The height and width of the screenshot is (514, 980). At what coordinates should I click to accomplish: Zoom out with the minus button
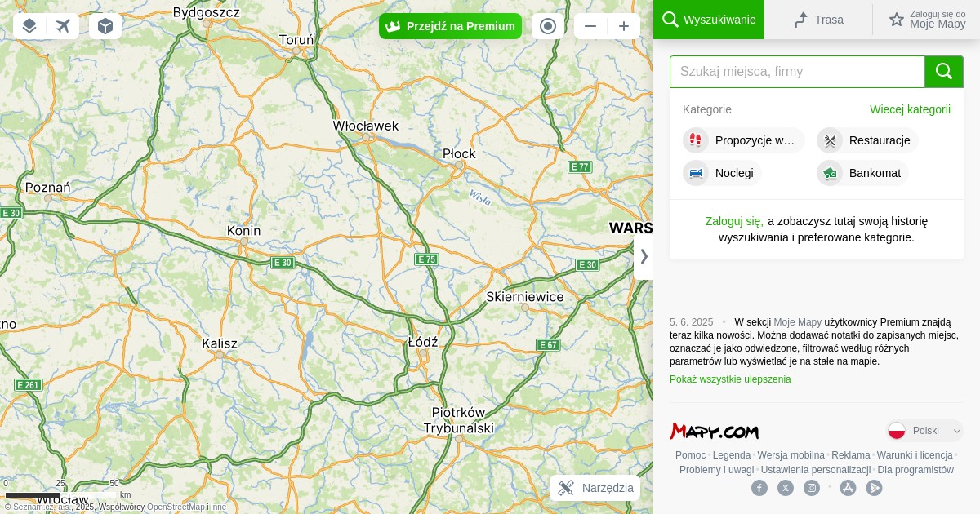coord(590,26)
